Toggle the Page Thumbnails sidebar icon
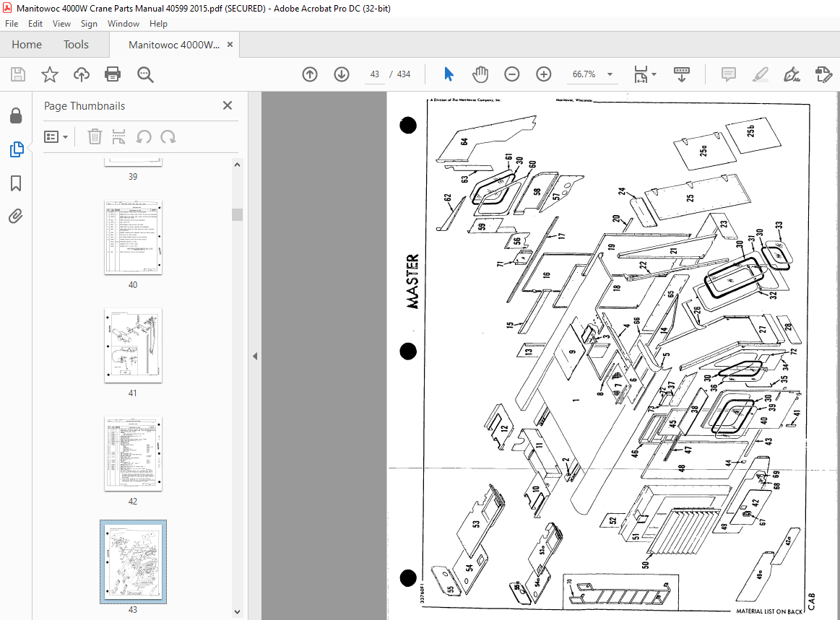840x620 pixels. point(16,149)
